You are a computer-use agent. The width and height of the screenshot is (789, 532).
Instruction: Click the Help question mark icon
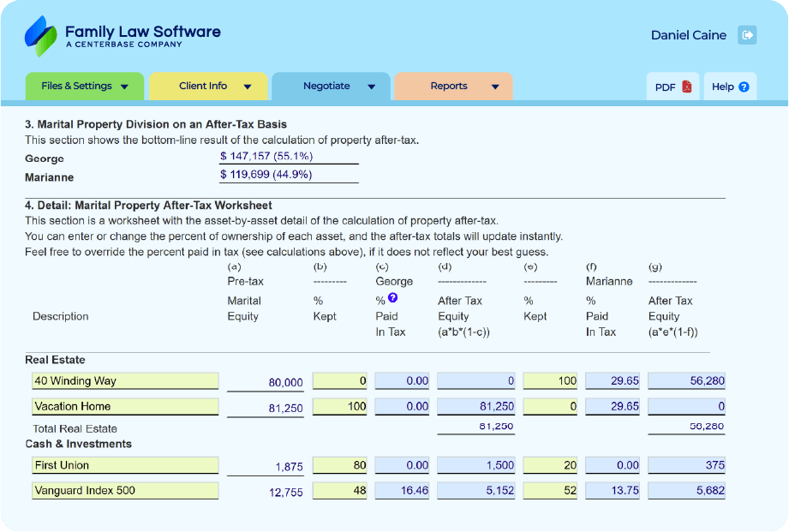(744, 87)
